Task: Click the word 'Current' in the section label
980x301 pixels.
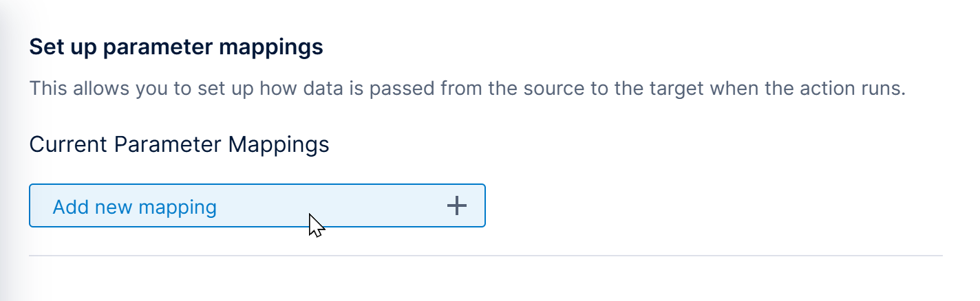Action: coord(69,145)
